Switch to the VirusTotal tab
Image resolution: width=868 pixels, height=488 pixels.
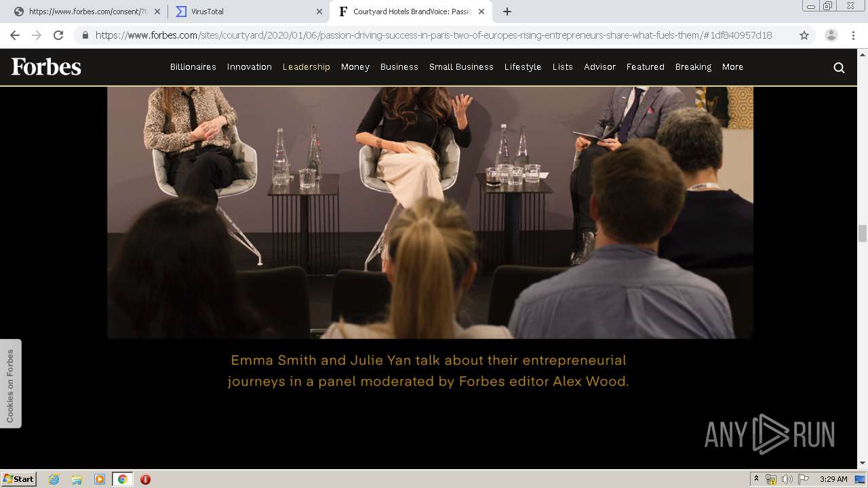[x=249, y=12]
